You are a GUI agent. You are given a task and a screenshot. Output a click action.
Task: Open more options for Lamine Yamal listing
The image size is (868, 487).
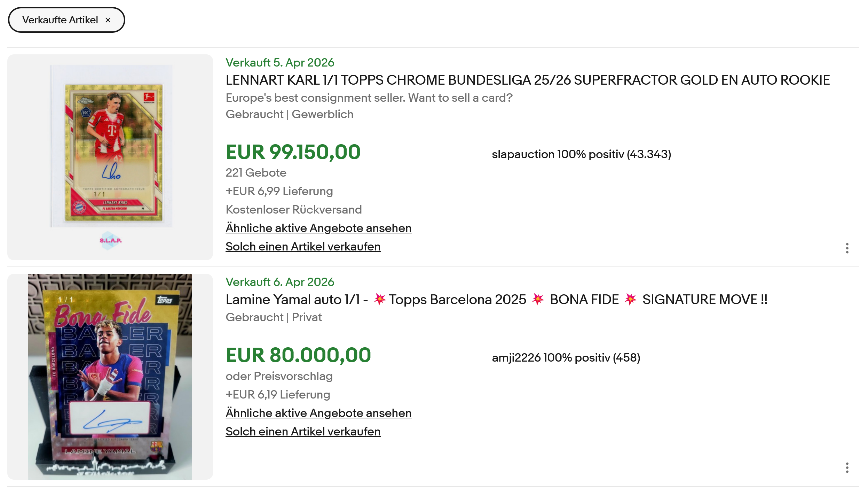coord(847,467)
